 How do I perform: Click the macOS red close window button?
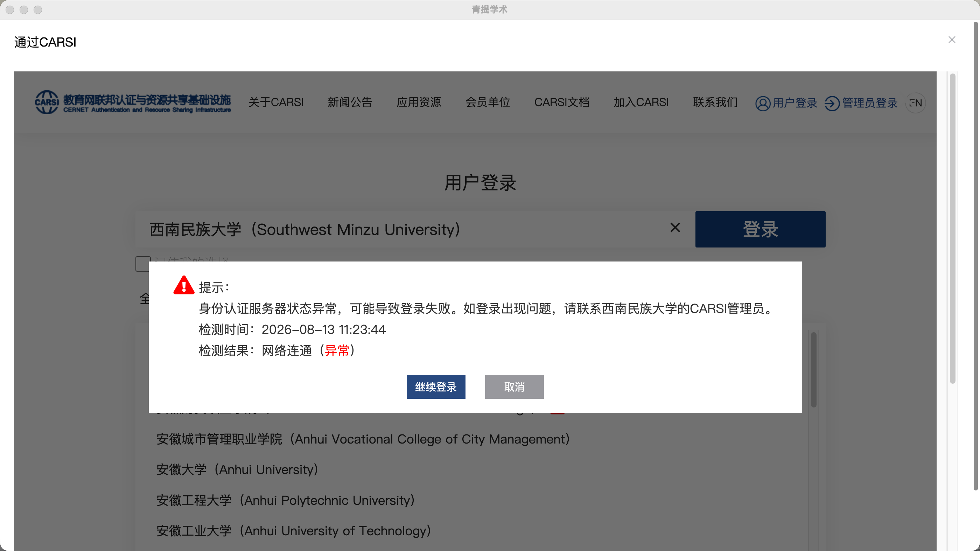(x=10, y=9)
